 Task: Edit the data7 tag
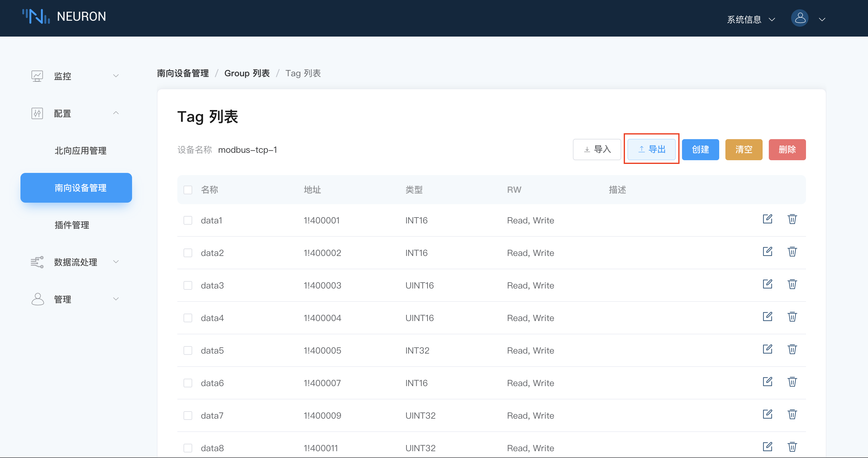coord(767,414)
